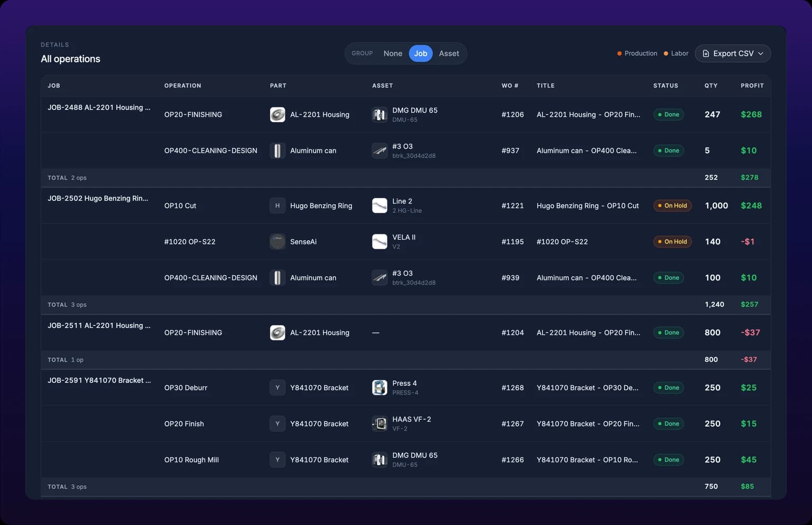Viewport: 812px width, 525px height.
Task: Toggle the Labor legend item
Action: coord(676,53)
